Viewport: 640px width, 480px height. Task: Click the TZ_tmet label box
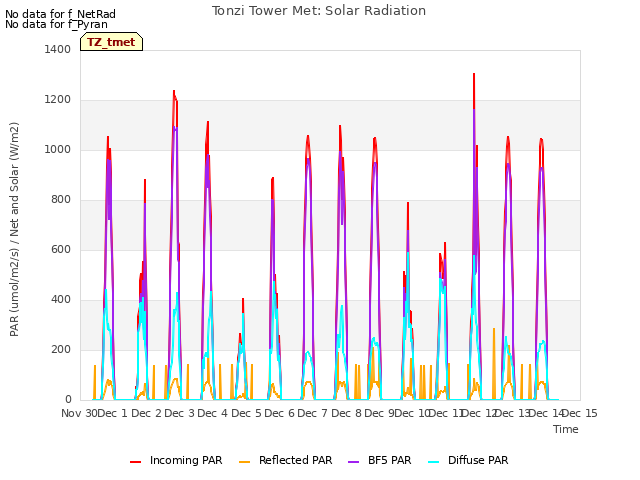(x=111, y=42)
